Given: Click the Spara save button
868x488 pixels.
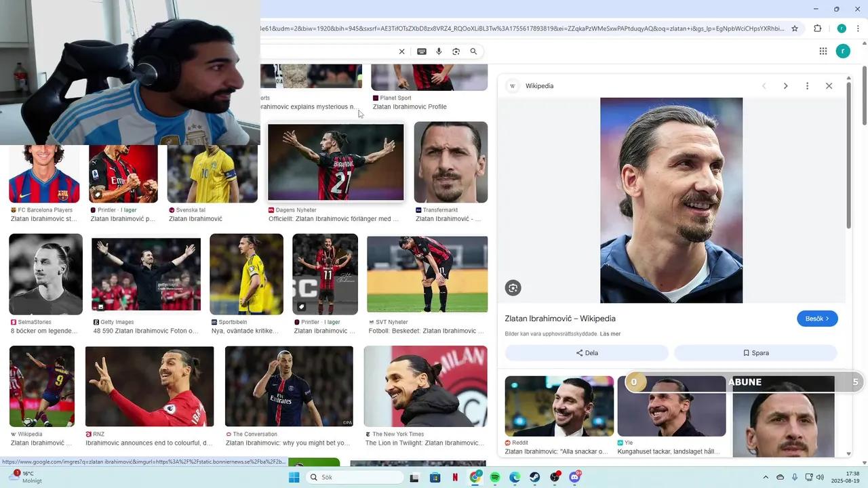Looking at the screenshot, I should 755,353.
